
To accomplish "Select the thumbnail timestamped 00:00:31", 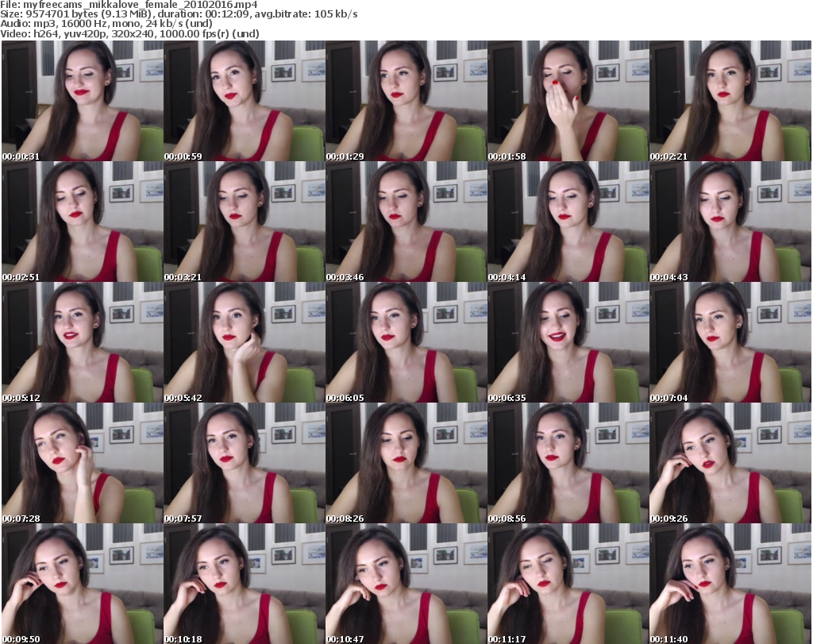I will click(x=83, y=101).
